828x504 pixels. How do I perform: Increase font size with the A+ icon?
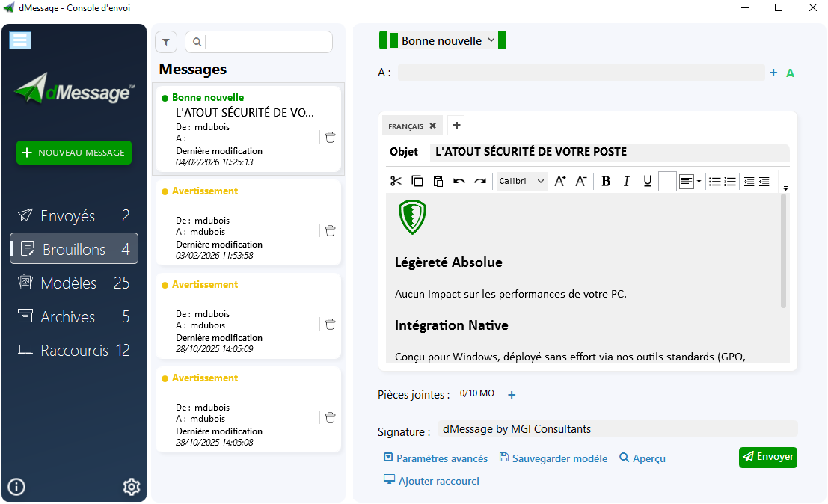(x=560, y=181)
